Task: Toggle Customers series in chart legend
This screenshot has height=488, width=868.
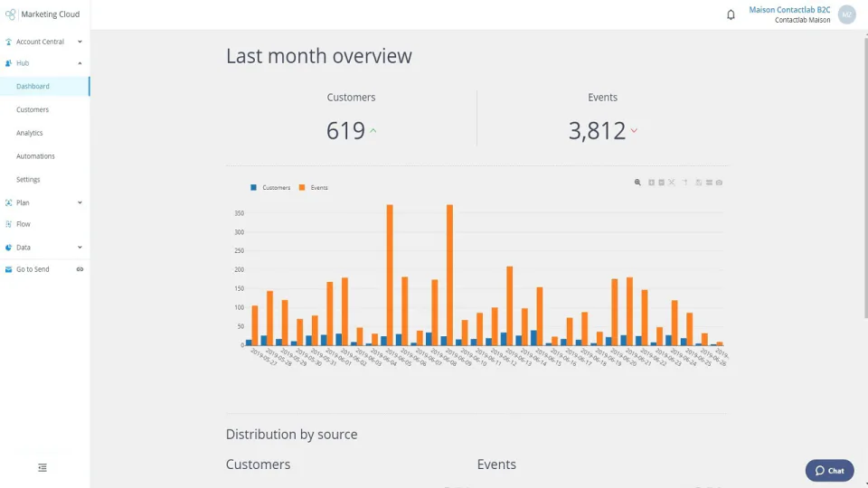Action: point(270,188)
